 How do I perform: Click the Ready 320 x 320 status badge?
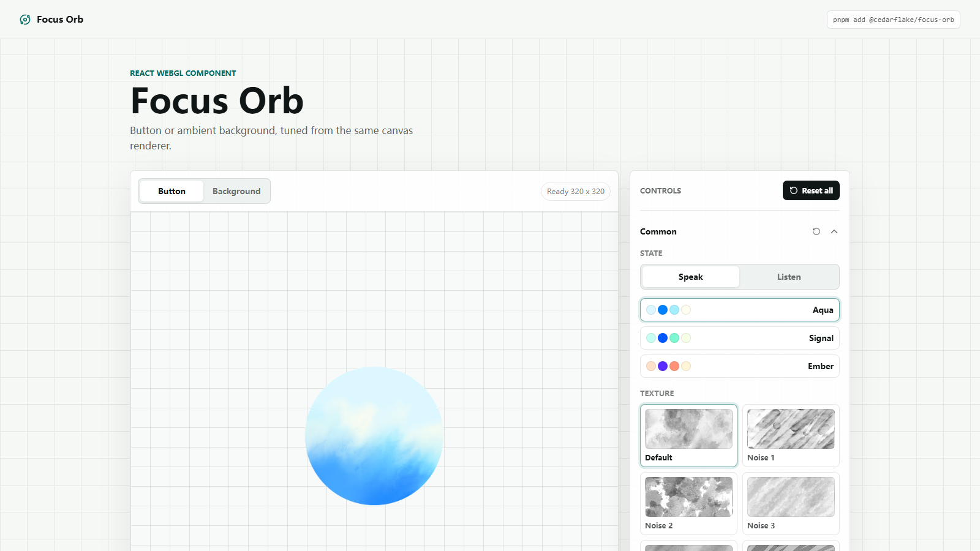575,191
